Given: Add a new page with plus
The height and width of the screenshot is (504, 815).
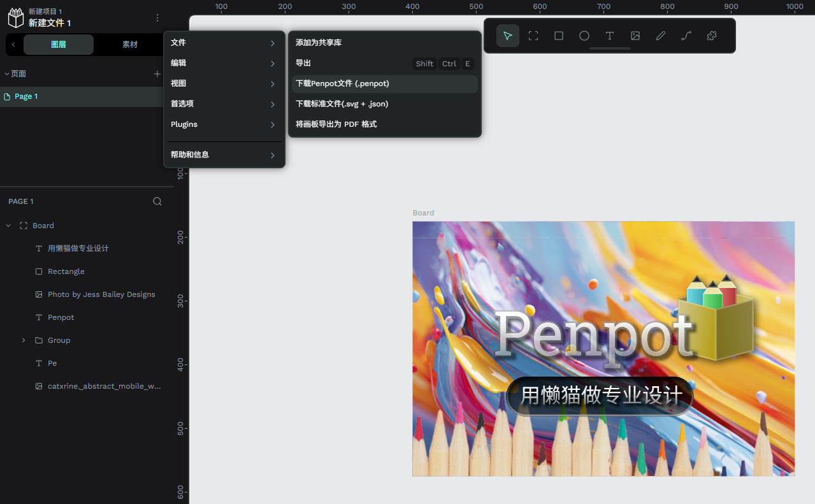Looking at the screenshot, I should (x=157, y=74).
